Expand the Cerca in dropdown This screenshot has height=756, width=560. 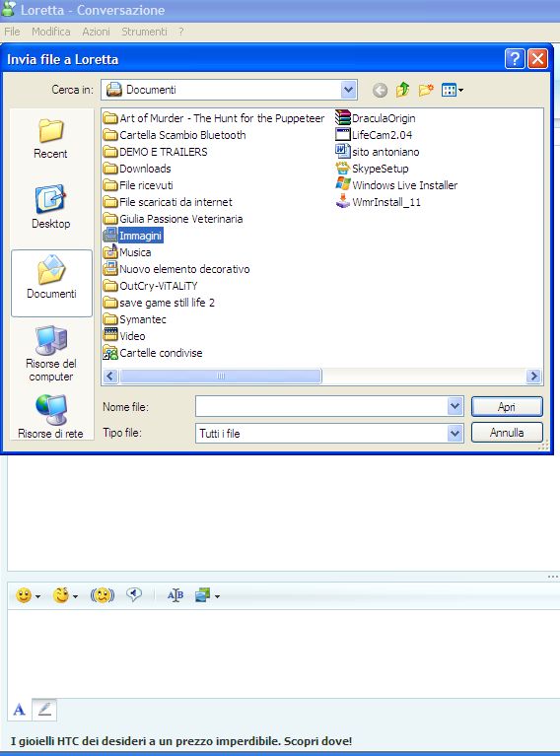[x=348, y=90]
